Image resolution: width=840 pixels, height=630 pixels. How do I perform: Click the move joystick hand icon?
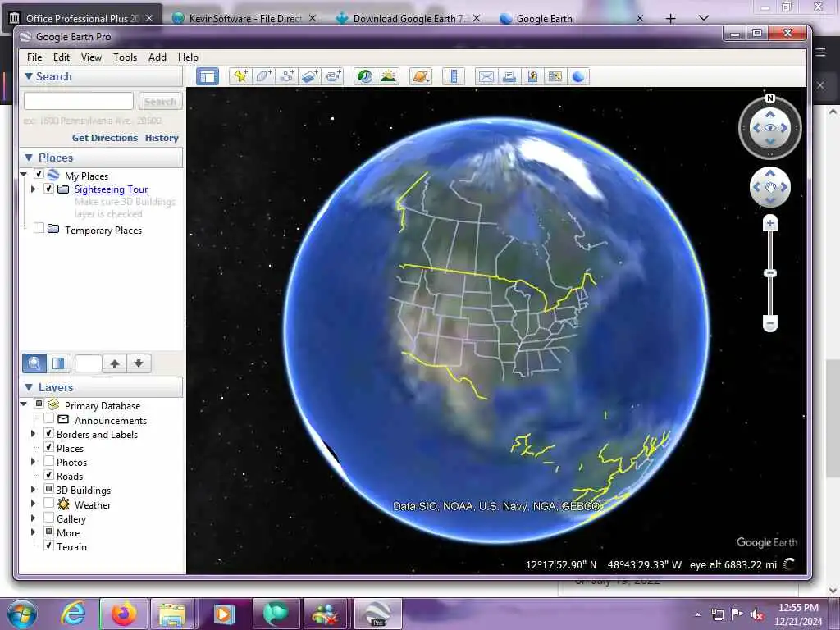[769, 187]
